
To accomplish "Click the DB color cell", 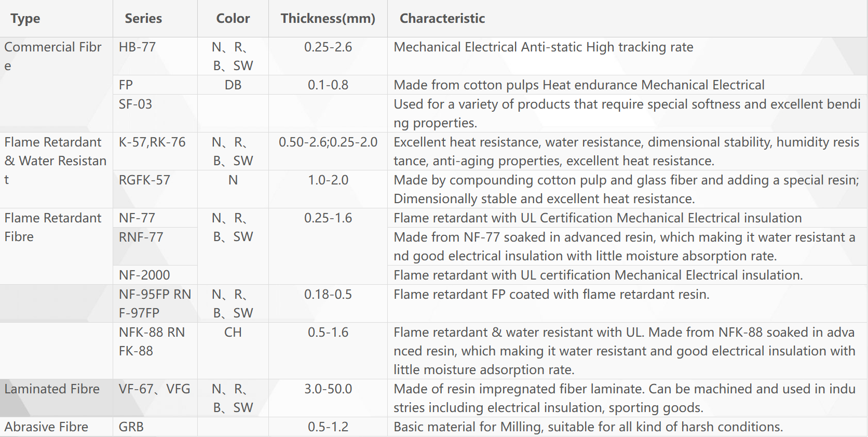I will (x=233, y=85).
